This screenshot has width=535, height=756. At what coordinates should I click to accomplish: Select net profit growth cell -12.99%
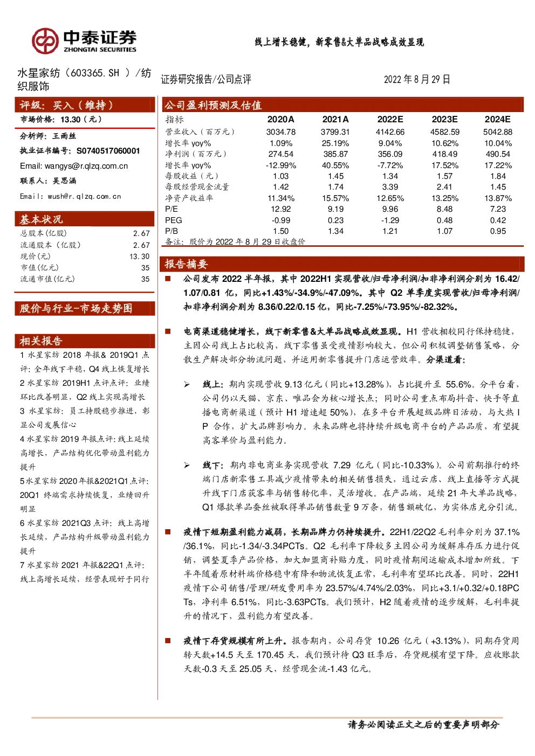click(281, 165)
